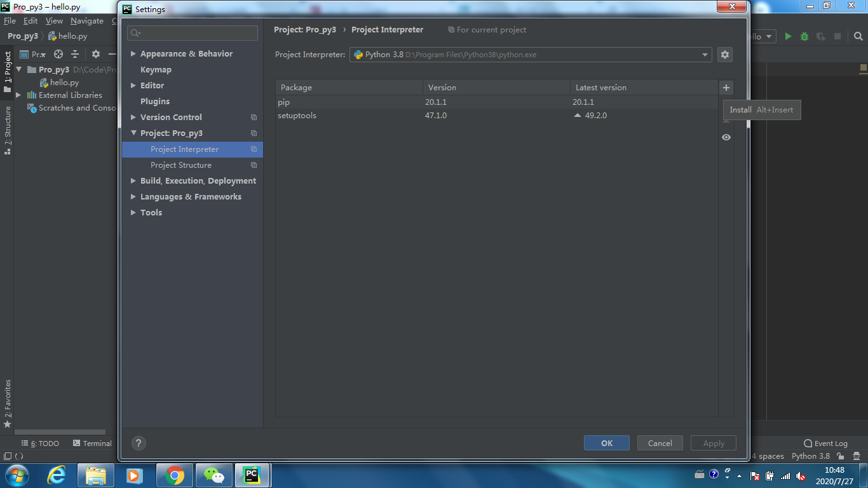
Task: Click copy icon beside Version Control
Action: [x=254, y=118]
